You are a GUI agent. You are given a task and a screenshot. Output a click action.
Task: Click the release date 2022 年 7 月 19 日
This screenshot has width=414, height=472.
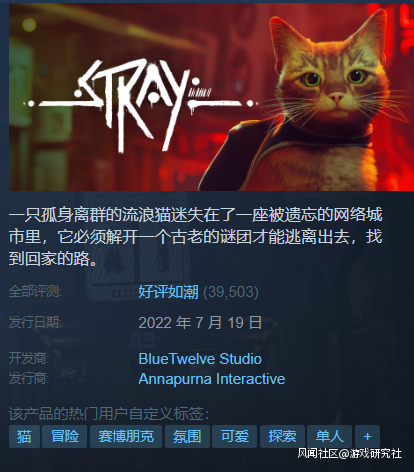point(200,323)
